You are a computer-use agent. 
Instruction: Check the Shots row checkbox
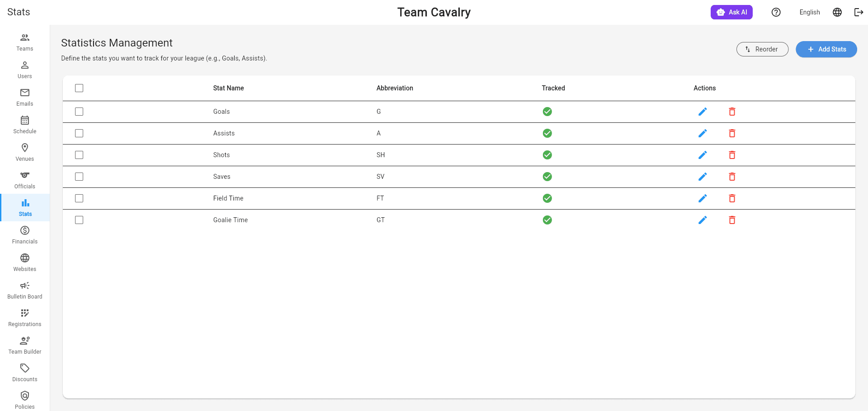79,155
